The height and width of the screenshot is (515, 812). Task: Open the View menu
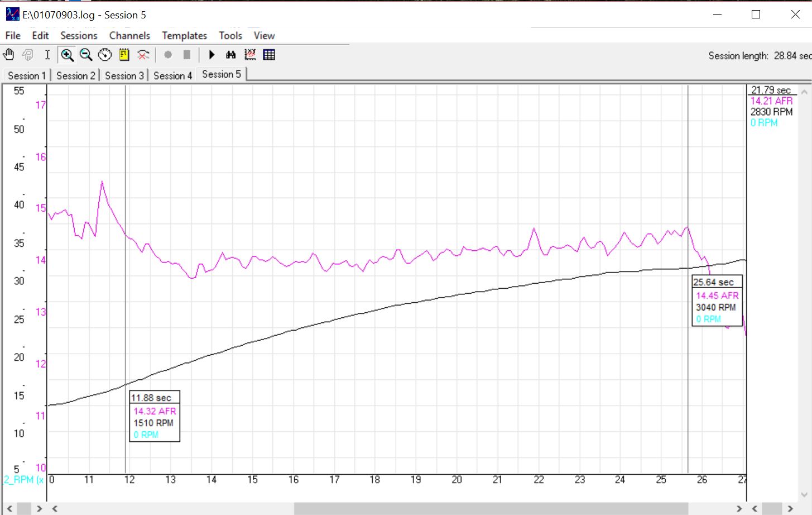[x=264, y=36]
